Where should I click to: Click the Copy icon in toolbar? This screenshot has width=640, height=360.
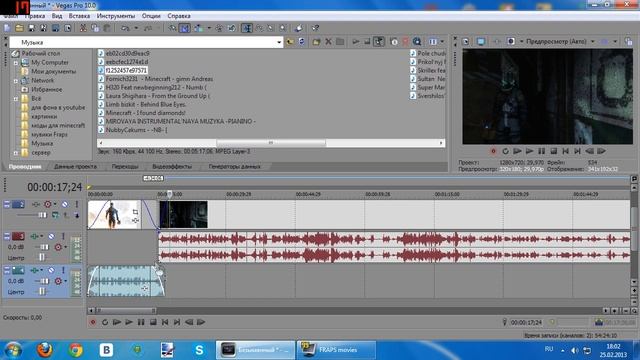pos(95,28)
